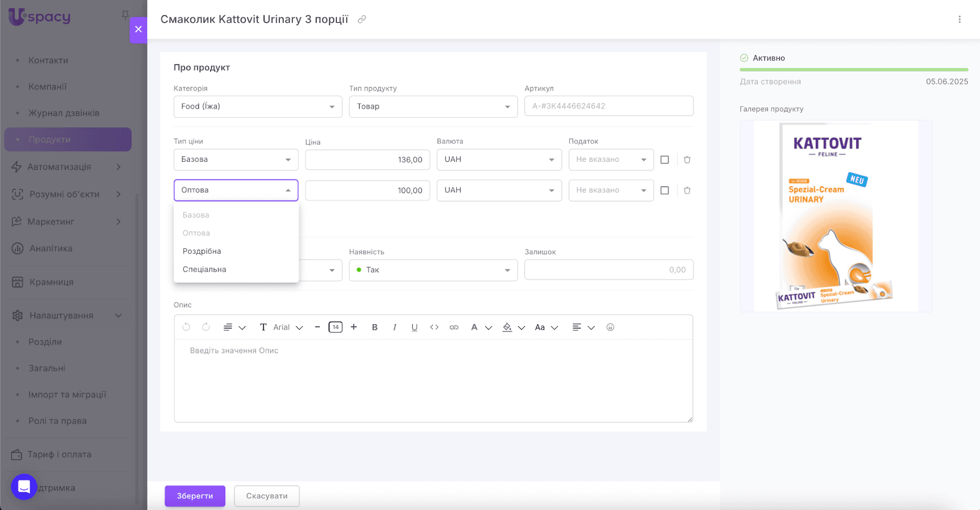Delete the Оптова price row
Viewport: 980px width, 510px height.
[687, 191]
